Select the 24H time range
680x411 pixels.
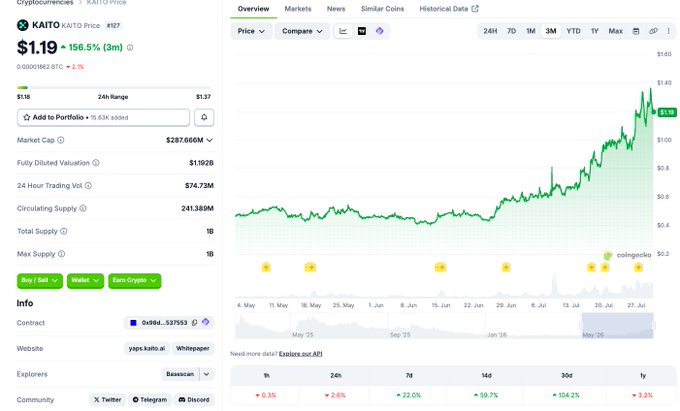coord(490,31)
